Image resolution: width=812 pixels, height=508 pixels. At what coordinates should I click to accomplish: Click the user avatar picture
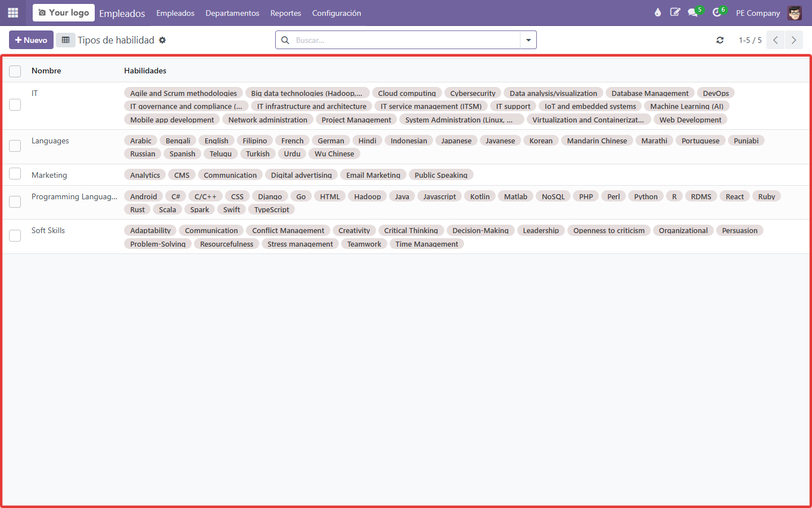click(x=795, y=13)
